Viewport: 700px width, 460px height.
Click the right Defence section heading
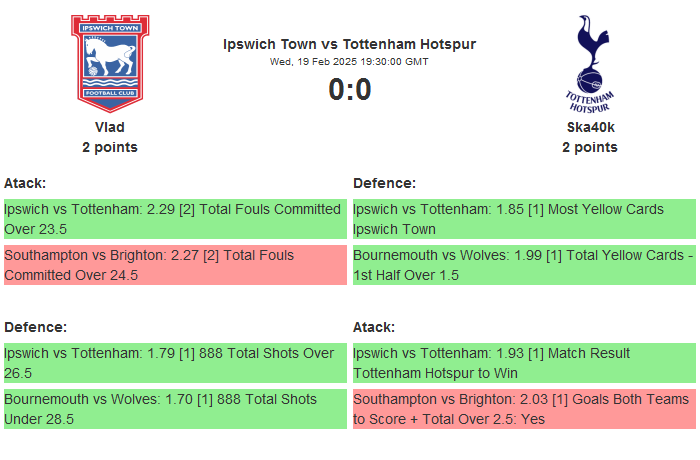(384, 183)
